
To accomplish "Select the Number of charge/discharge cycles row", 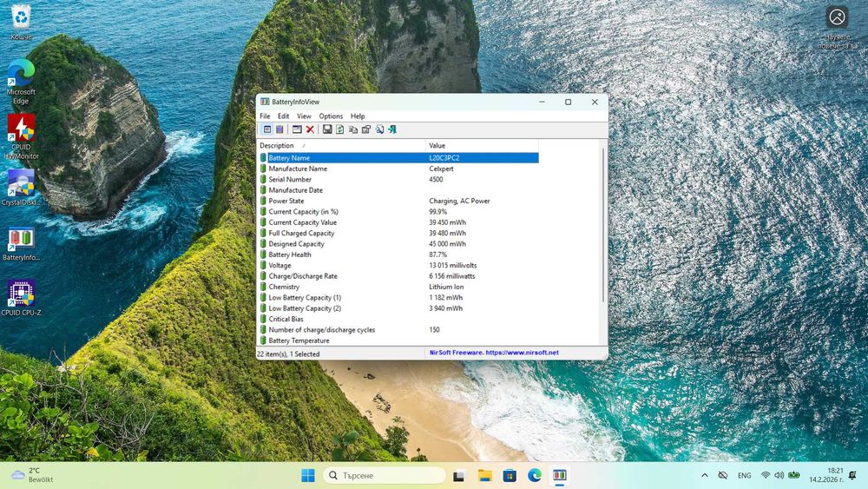I will tap(398, 330).
